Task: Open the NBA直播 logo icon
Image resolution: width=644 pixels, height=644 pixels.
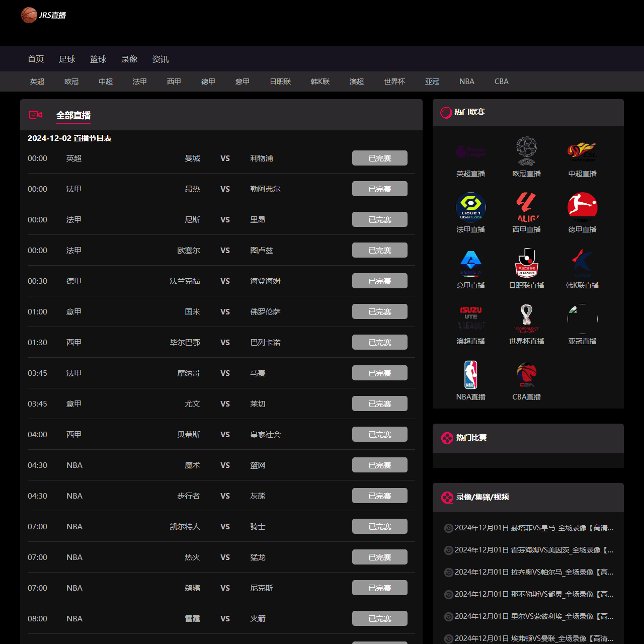Action: (x=471, y=375)
